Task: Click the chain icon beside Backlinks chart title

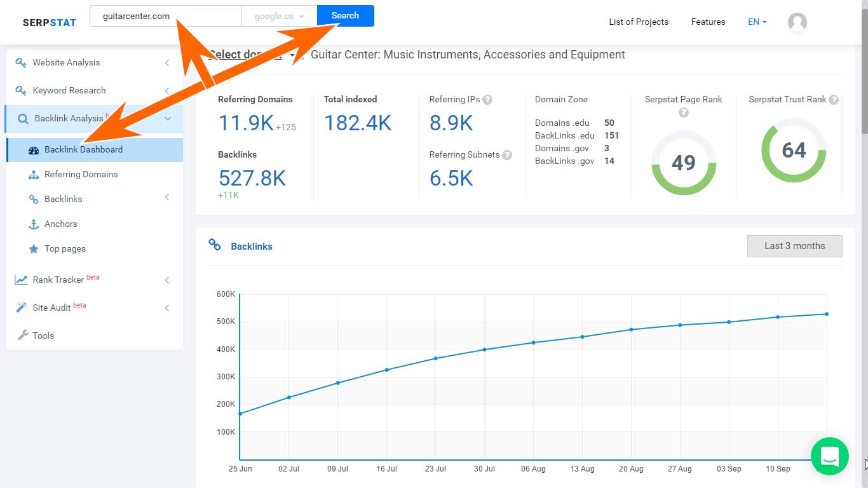Action: point(215,245)
